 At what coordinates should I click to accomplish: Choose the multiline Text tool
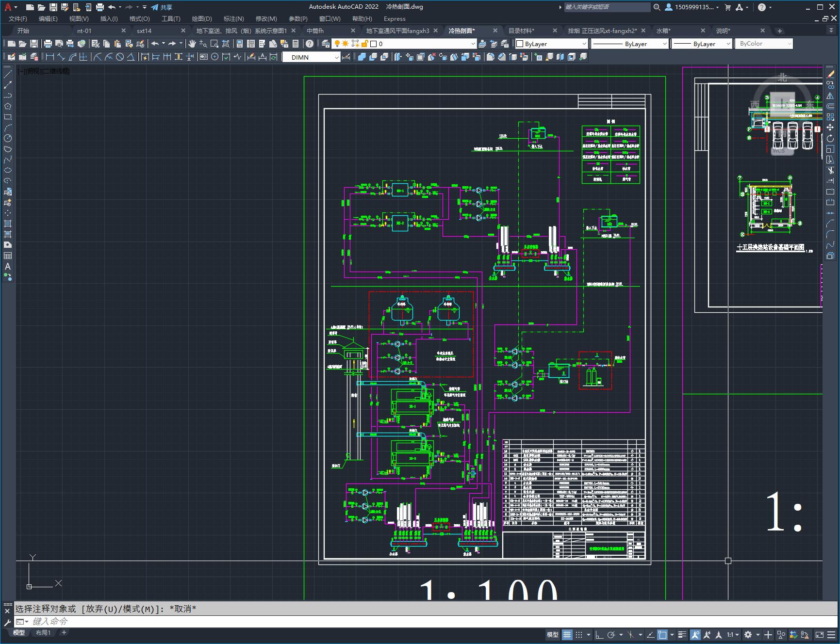(8, 266)
